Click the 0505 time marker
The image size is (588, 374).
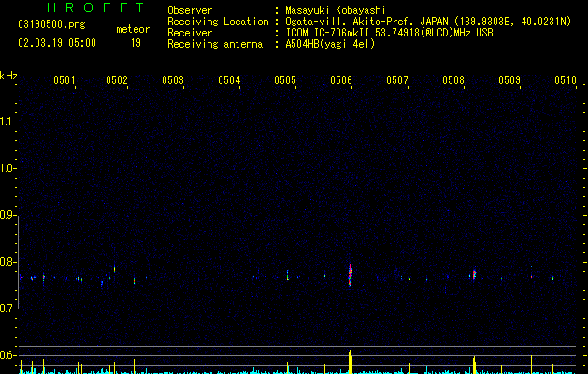(x=285, y=80)
